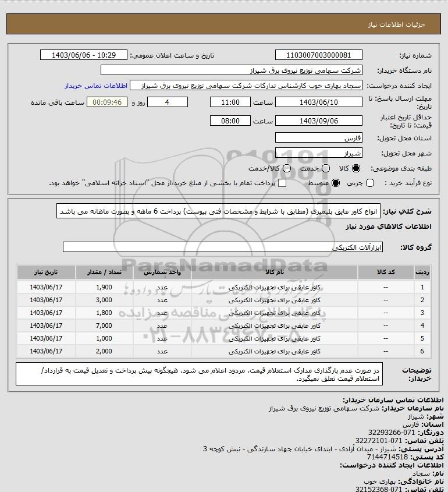Viewport: 448px width, 492px height.
Task: Click the تاریخ نیاز column header
Action: (x=46, y=272)
